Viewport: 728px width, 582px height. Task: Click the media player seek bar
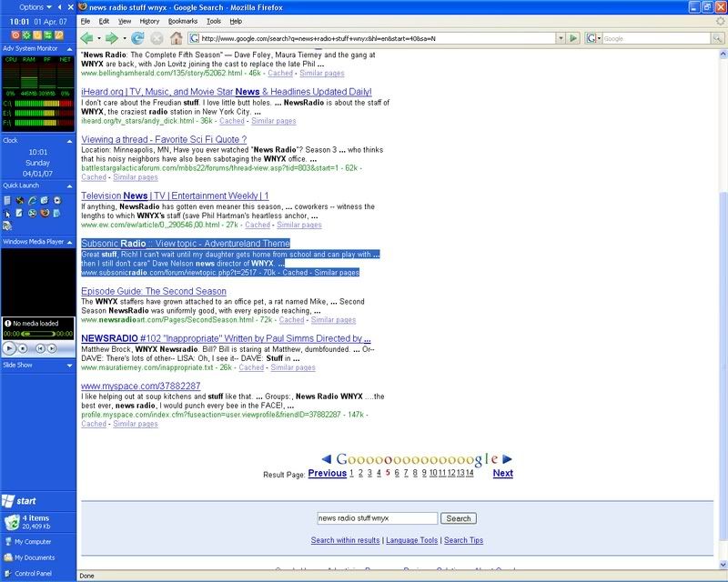(x=36, y=334)
